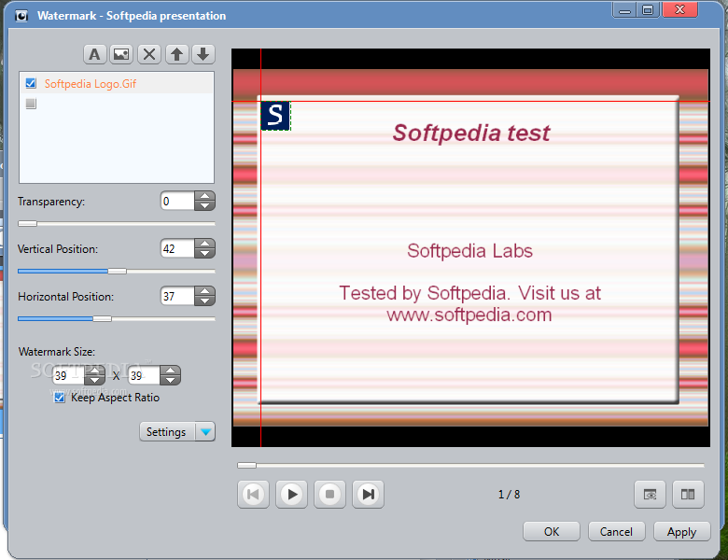Screen dimensions: 728x560
Task: Open the Settings dropdown arrow
Action: [205, 432]
